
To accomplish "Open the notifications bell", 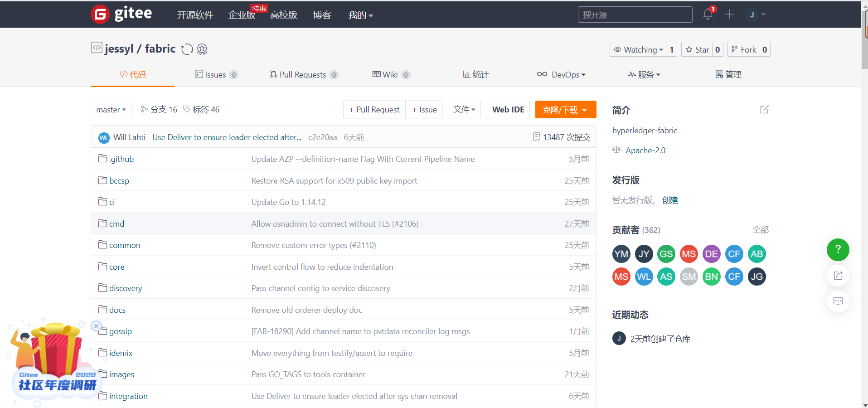I will [x=708, y=15].
